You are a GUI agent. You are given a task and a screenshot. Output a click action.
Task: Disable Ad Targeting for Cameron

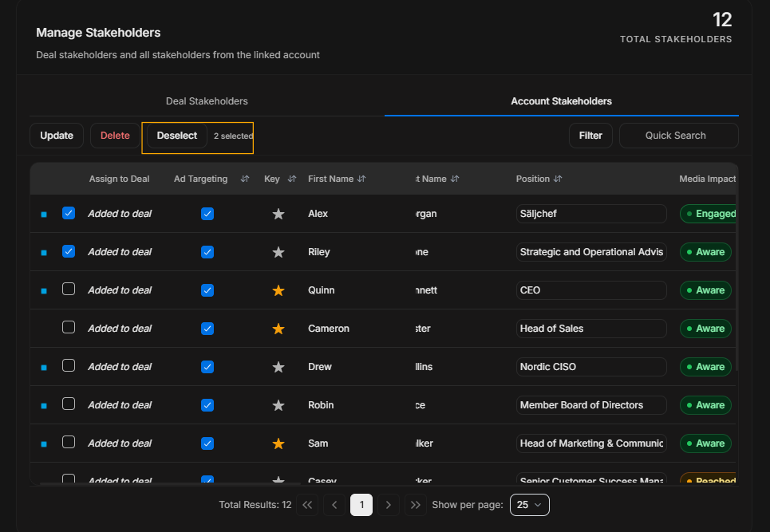coord(207,329)
